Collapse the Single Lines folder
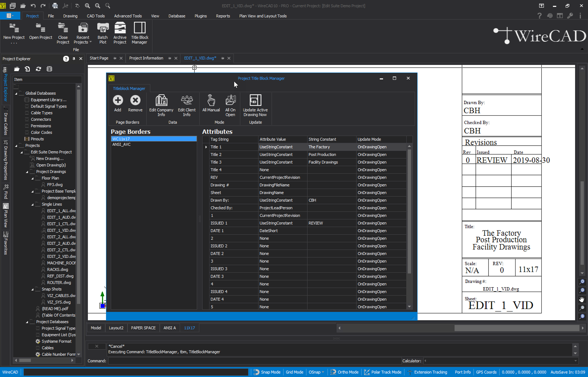 coord(33,204)
